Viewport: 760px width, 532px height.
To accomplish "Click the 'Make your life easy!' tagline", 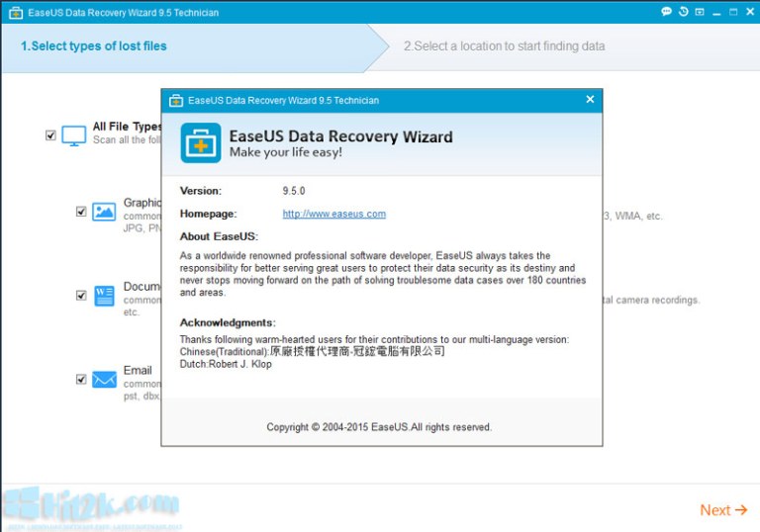I will 285,152.
